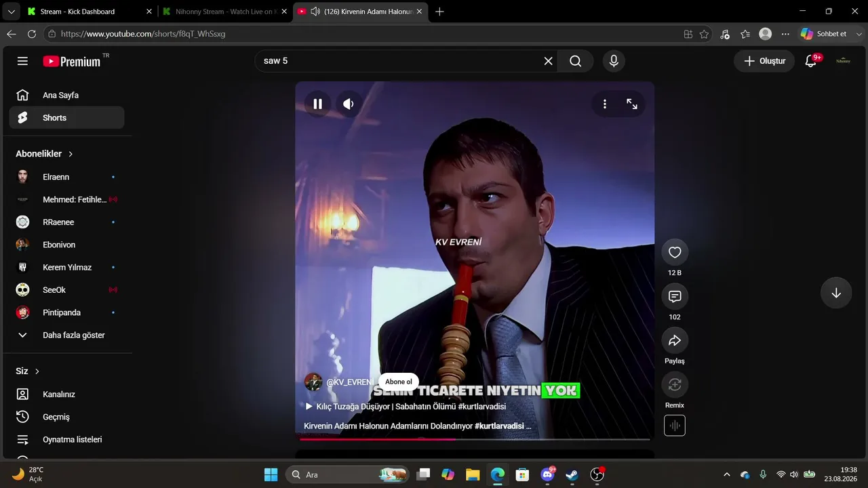This screenshot has width=868, height=488.
Task: Click the browser address bar URL
Action: 143,34
